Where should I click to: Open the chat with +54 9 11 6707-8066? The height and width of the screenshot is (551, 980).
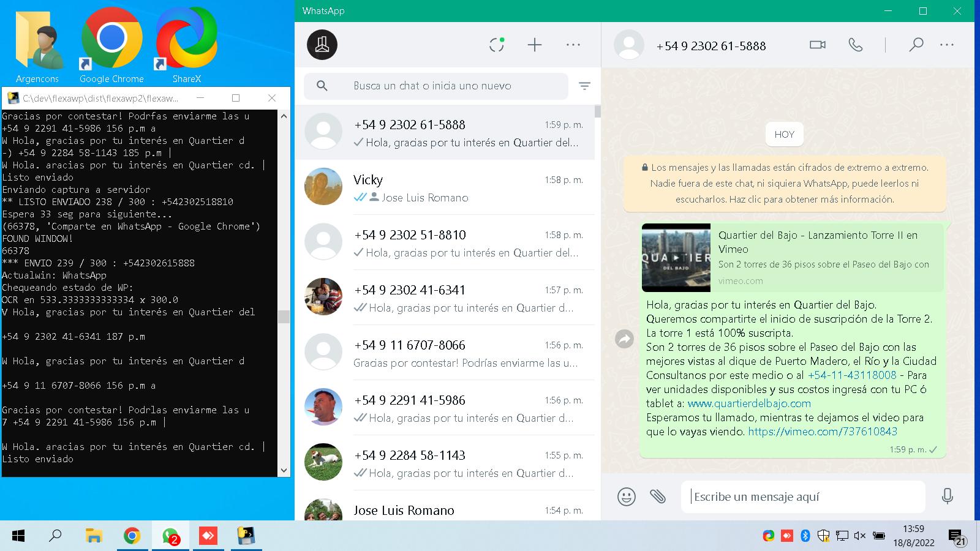(x=445, y=353)
